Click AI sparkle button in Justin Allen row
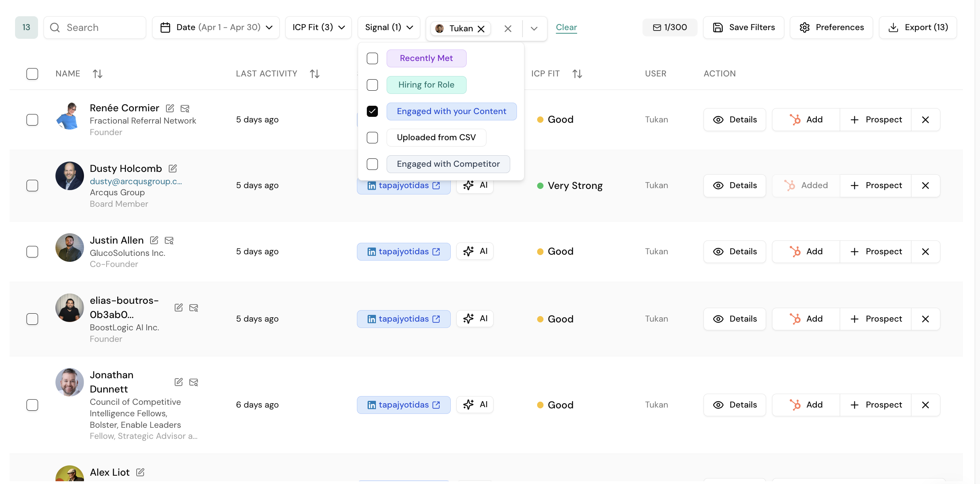 (475, 251)
